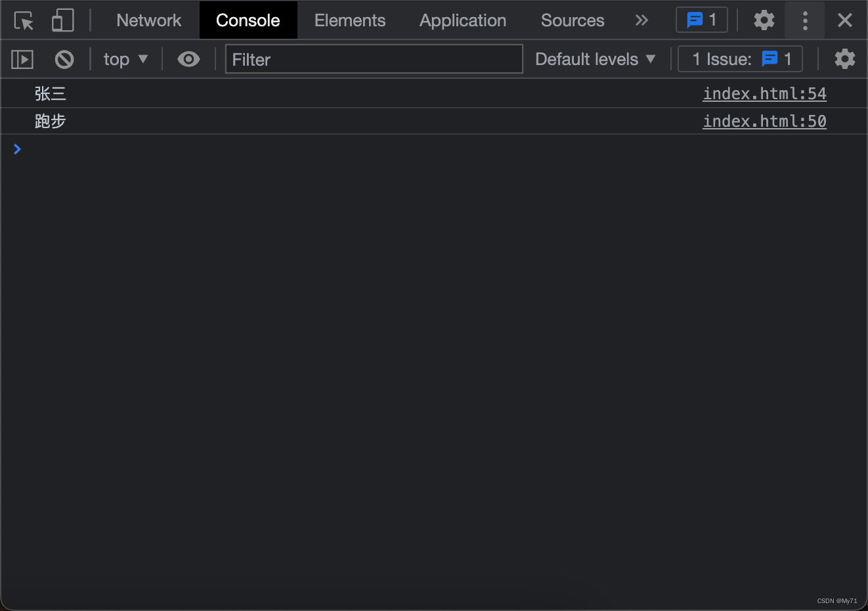Screen dimensions: 868x611
Task: Open DevTools settings gear in top bar
Action: pyautogui.click(x=764, y=20)
